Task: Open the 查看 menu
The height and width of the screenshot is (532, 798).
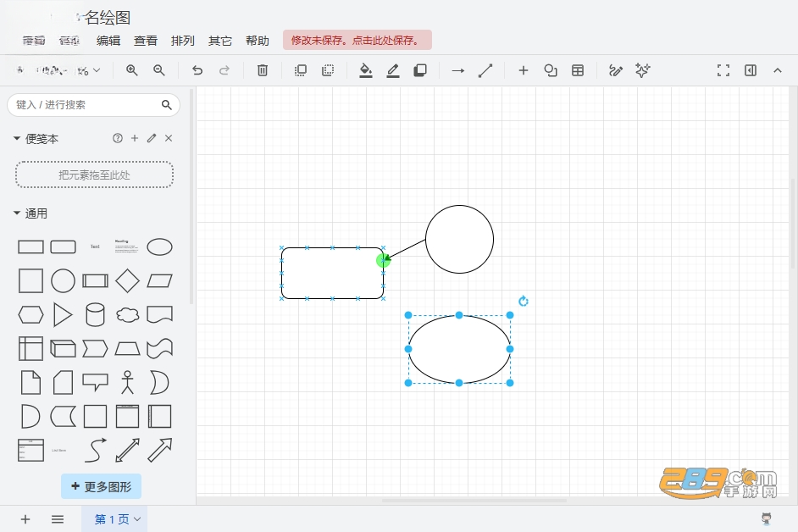Action: (146, 41)
